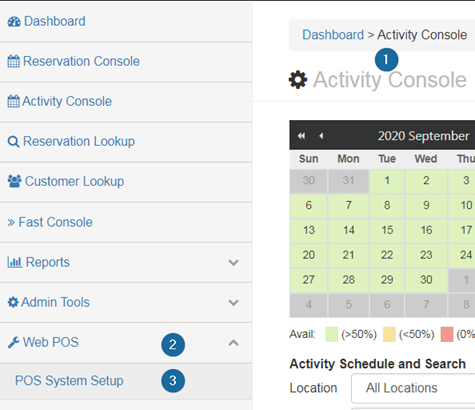475x410 pixels.
Task: Select September 21 on the calendar
Action: [x=349, y=255]
